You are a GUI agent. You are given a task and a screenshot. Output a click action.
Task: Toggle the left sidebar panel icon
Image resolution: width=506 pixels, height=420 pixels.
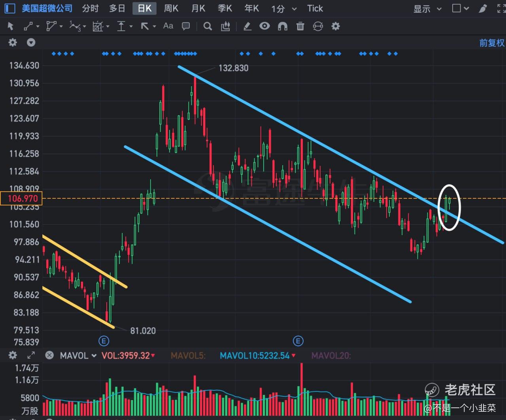click(x=10, y=8)
